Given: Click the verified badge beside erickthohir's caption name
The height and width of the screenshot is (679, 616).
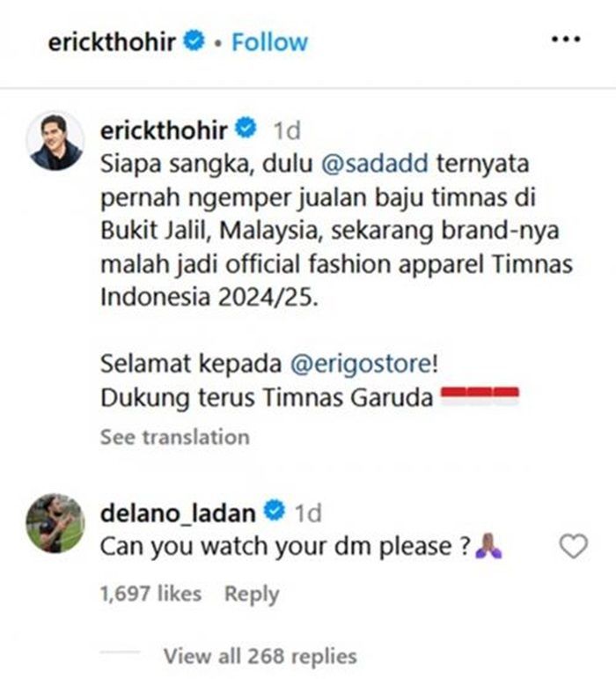Looking at the screenshot, I should [x=246, y=129].
